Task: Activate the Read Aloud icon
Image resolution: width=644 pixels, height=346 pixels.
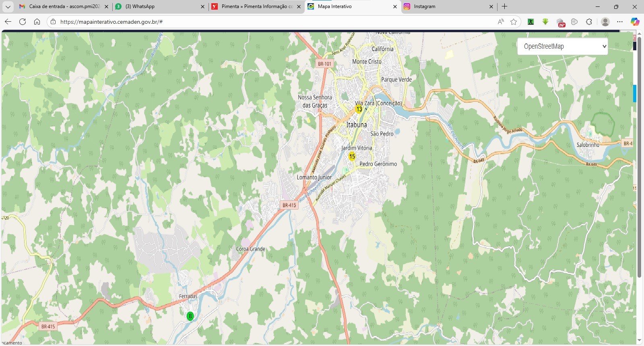Action: click(x=501, y=22)
